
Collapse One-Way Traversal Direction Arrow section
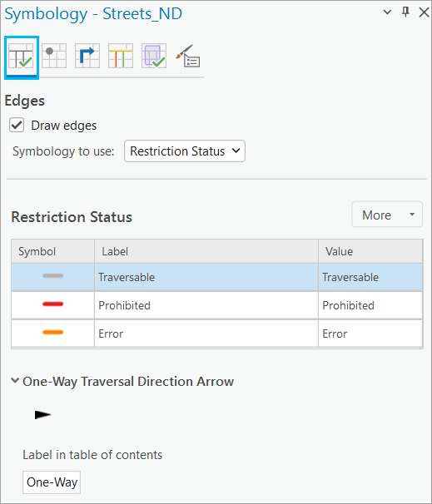click(15, 381)
